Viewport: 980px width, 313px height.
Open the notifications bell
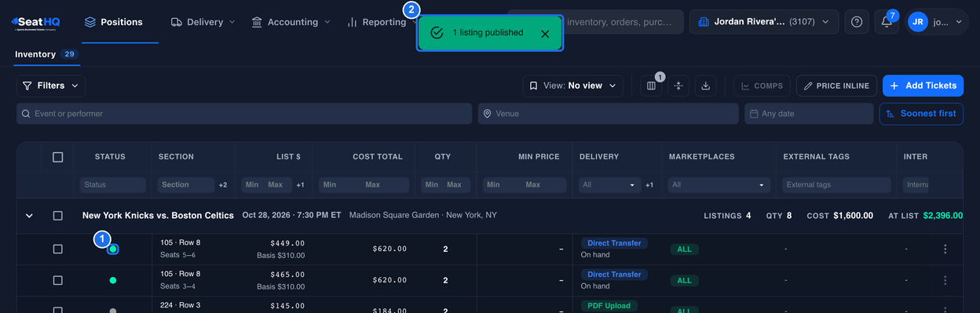[x=887, y=22]
